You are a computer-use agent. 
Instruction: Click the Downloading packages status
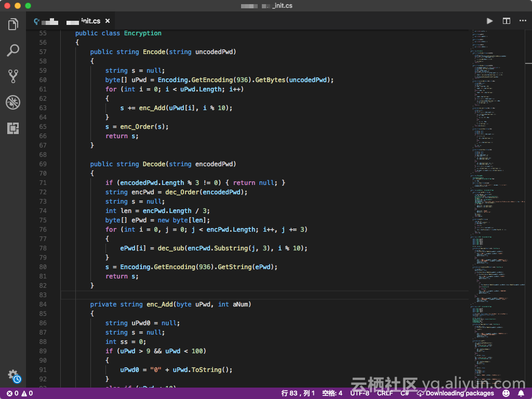tap(455, 393)
